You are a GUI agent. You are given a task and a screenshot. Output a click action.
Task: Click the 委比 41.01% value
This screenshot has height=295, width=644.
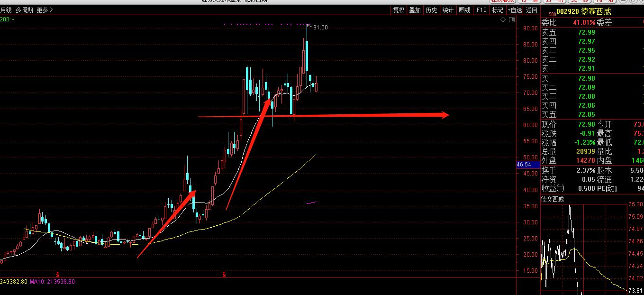pos(584,22)
